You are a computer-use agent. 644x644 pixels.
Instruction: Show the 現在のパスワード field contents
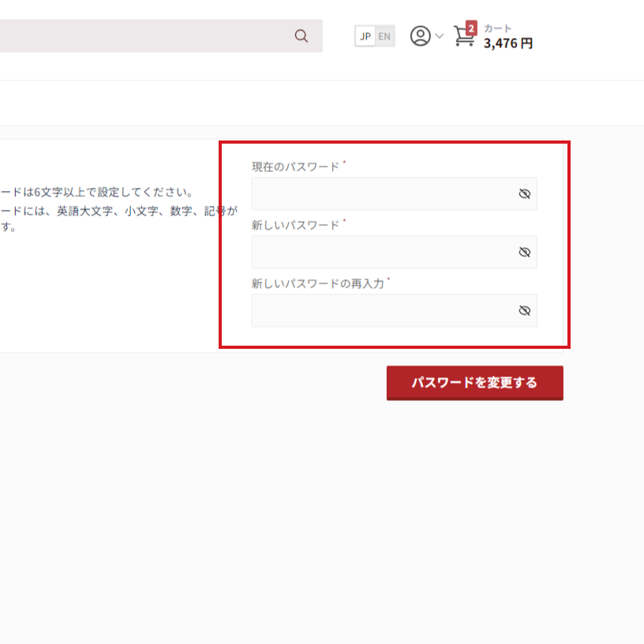click(525, 194)
